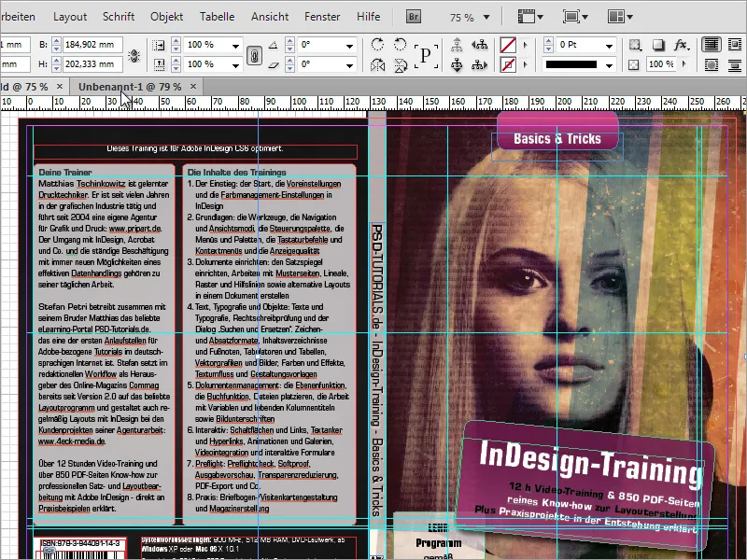
Task: Toggle constrain proportions for width and height
Action: pos(134,55)
